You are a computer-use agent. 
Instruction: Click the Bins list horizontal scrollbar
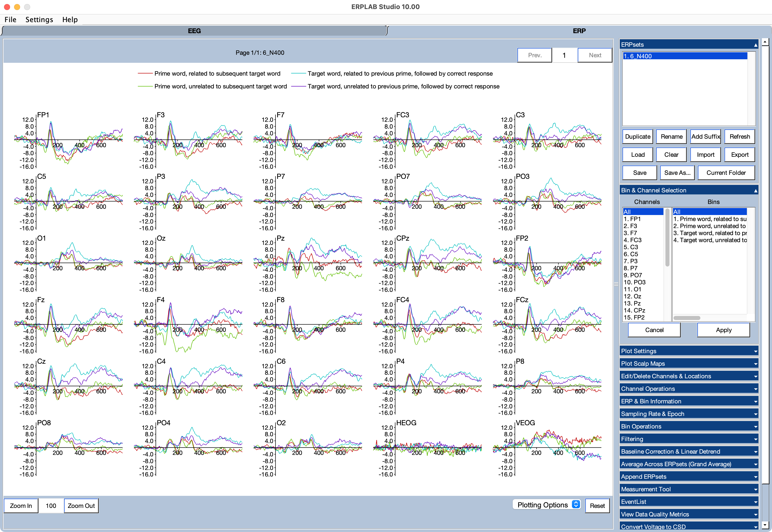click(687, 318)
